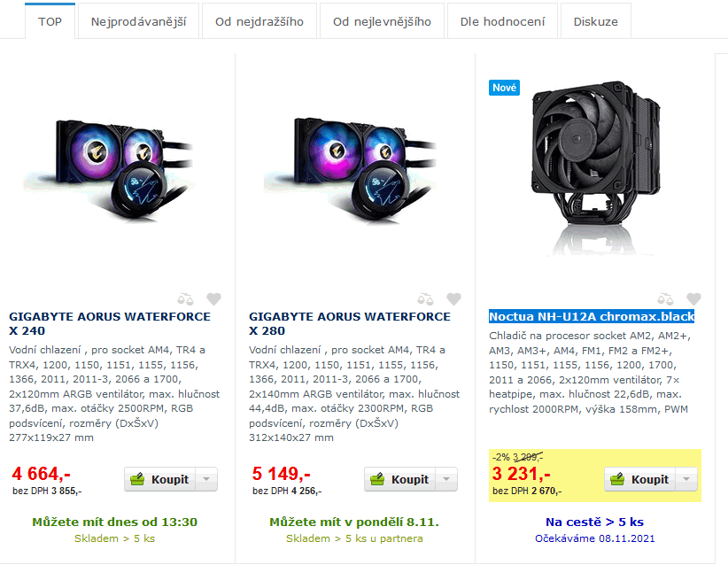Image resolution: width=728 pixels, height=565 pixels.
Task: Expand Koupit dropdown arrow for Noctua cooler
Action: [686, 479]
